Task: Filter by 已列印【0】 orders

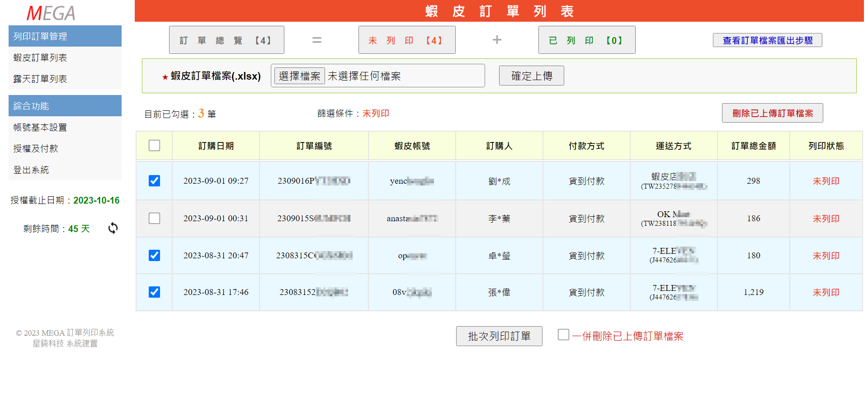Action: [x=587, y=40]
